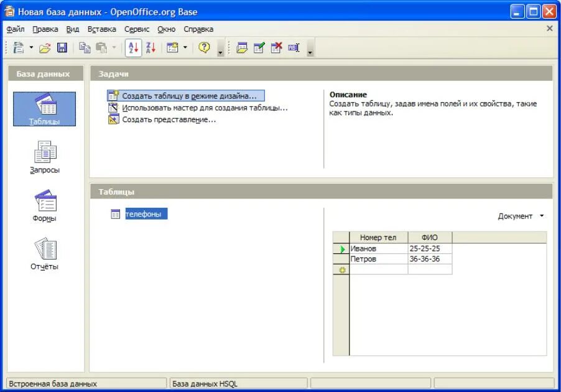Sort ascending with A-Z icon

[x=134, y=48]
